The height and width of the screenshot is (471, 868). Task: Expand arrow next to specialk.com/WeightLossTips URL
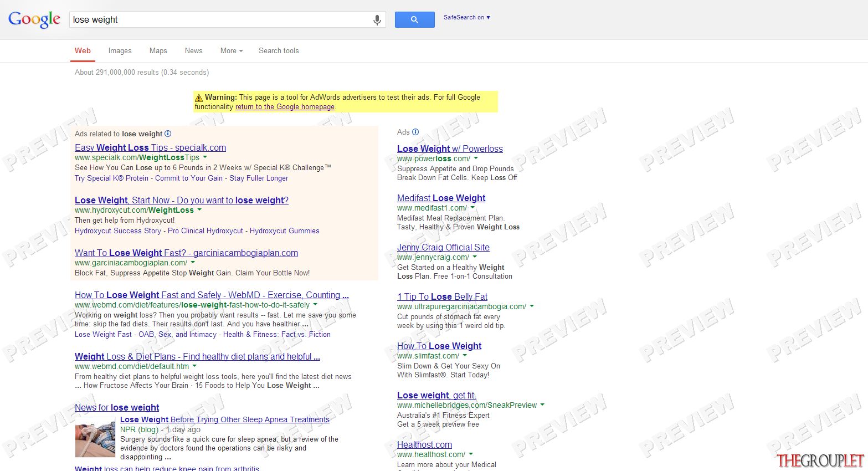coord(205,157)
